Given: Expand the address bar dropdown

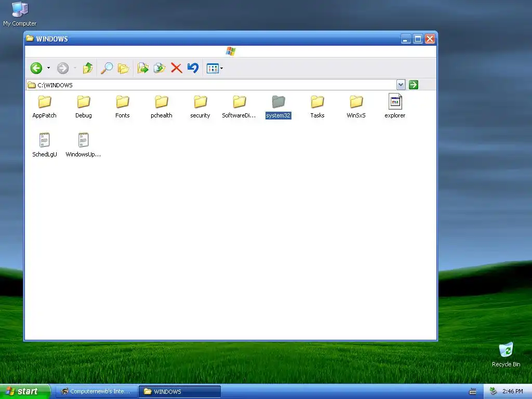Looking at the screenshot, I should (x=401, y=85).
